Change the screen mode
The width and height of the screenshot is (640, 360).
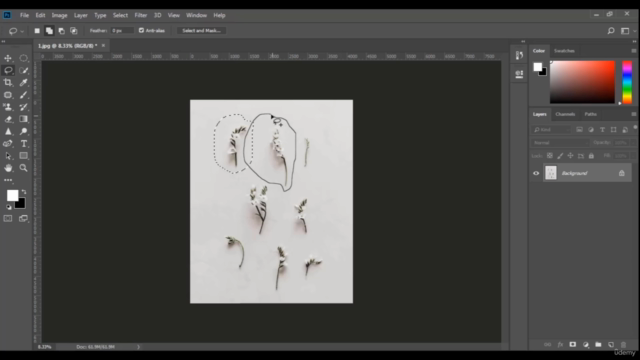point(24,219)
